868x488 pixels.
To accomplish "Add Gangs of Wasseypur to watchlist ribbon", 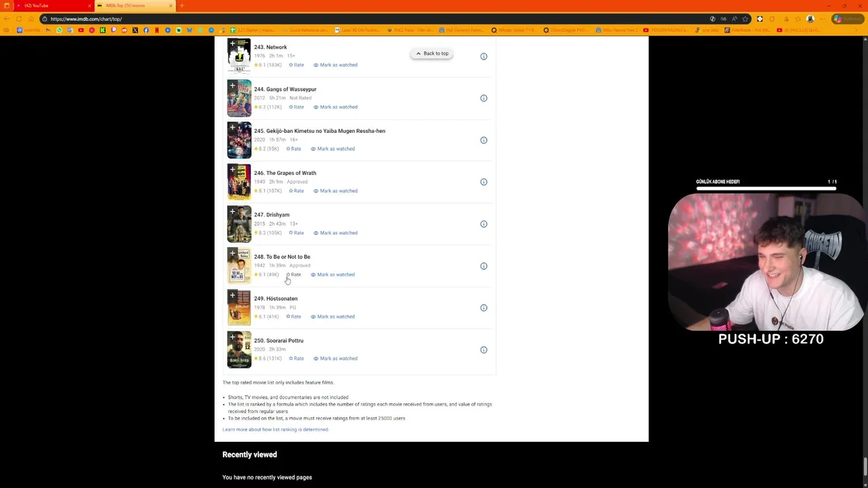I will tap(232, 86).
